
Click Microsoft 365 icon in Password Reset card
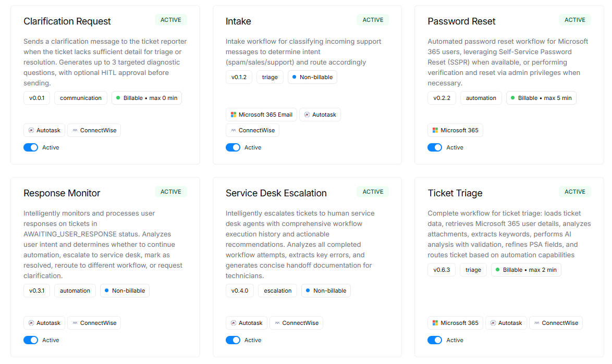tap(435, 130)
